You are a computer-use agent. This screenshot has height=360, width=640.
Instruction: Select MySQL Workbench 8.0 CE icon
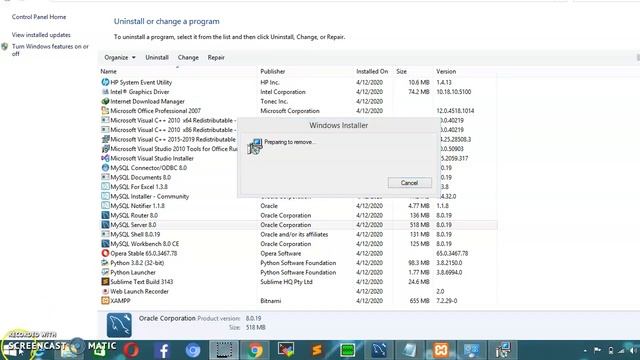point(105,244)
